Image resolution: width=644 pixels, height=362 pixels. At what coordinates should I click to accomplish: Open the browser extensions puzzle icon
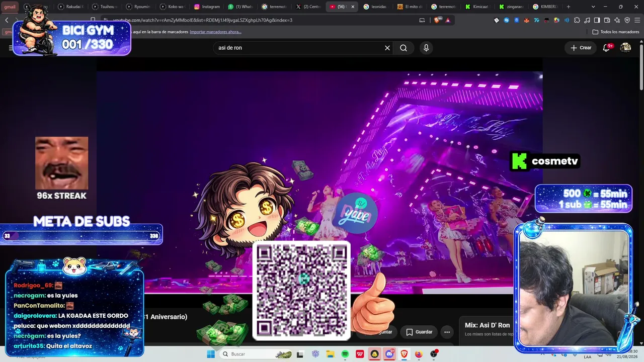tap(577, 20)
